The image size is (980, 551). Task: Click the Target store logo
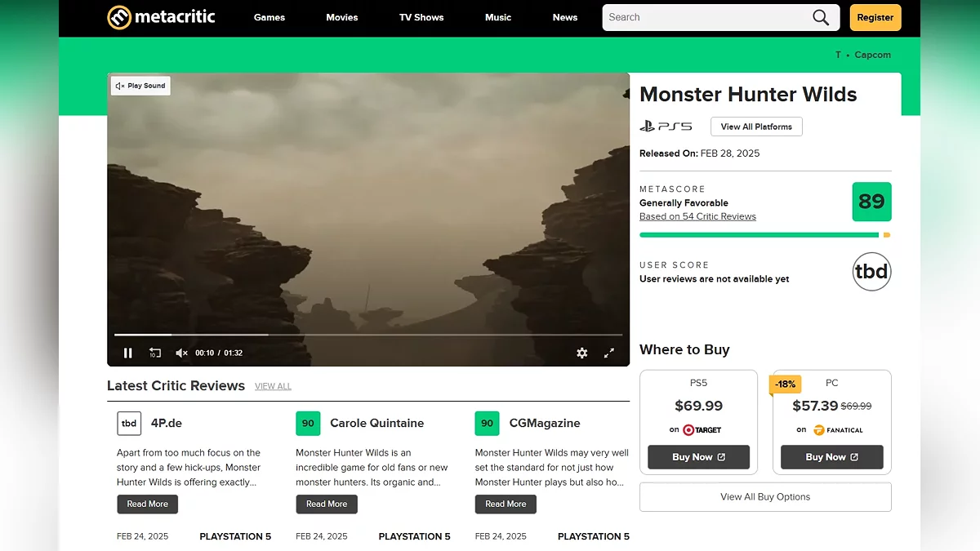pyautogui.click(x=702, y=430)
